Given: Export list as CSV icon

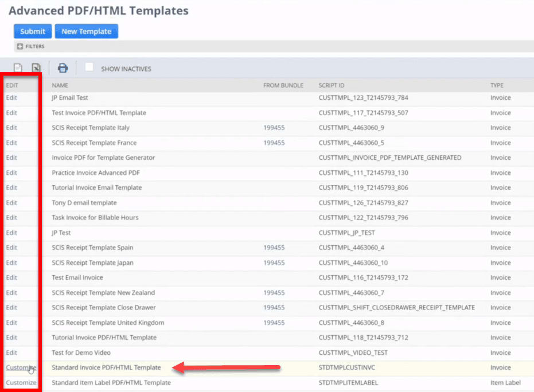Looking at the screenshot, I should point(18,68).
